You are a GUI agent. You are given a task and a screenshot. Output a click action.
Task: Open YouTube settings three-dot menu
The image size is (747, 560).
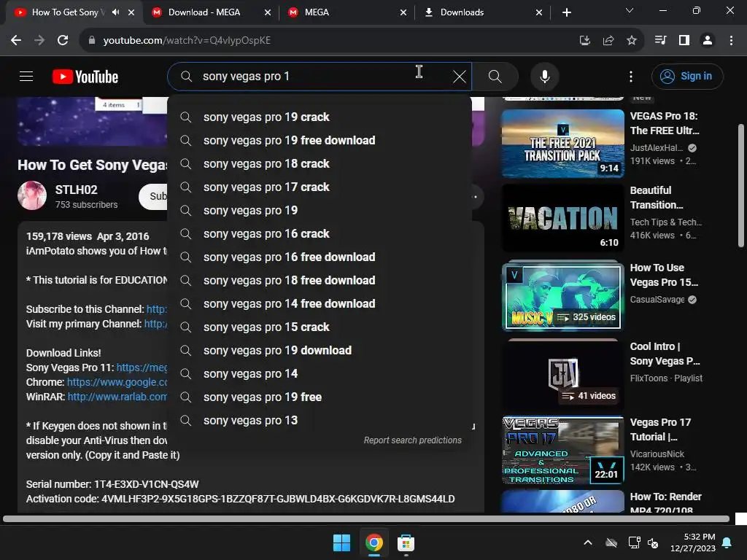[631, 76]
